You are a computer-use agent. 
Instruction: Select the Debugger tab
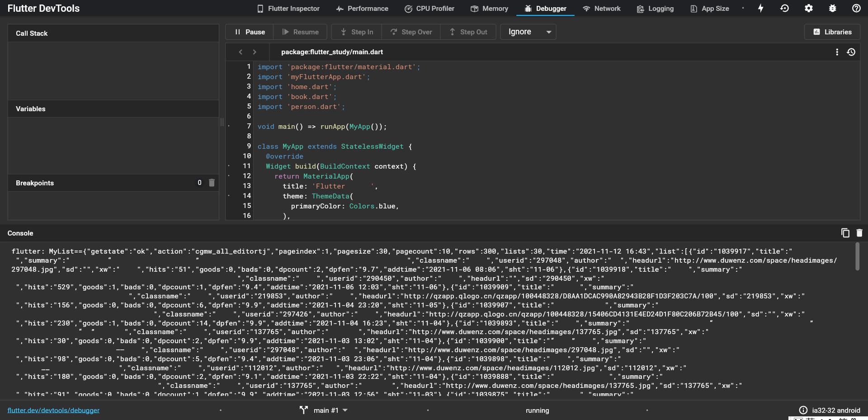(545, 9)
